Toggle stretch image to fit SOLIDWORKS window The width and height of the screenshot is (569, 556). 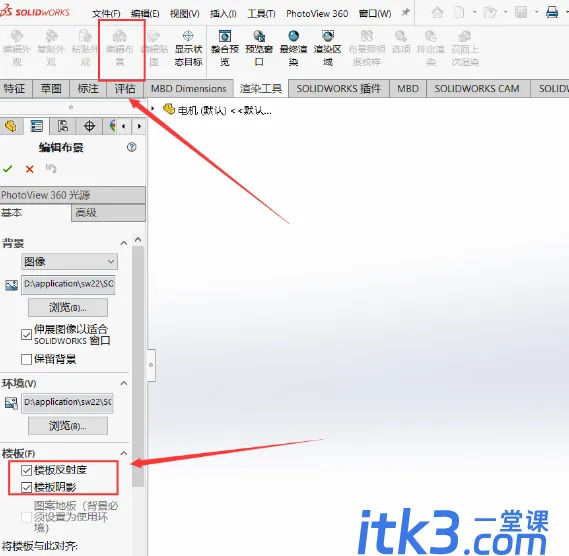26,334
